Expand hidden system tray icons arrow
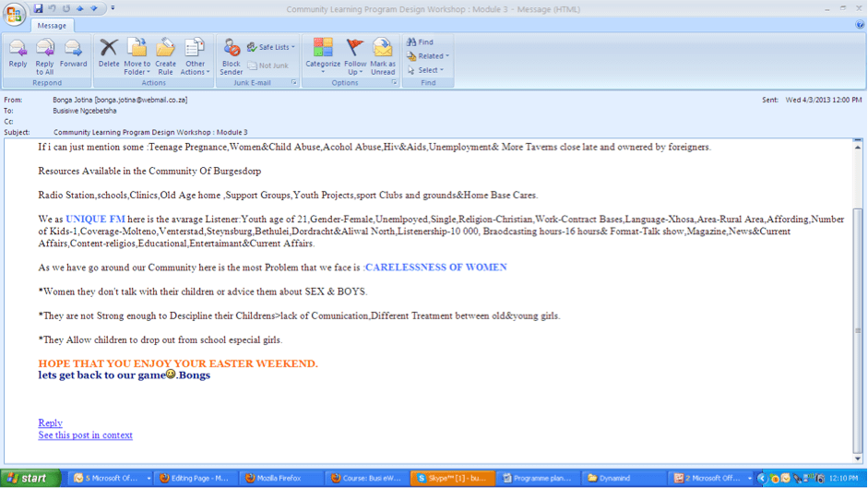 click(762, 478)
